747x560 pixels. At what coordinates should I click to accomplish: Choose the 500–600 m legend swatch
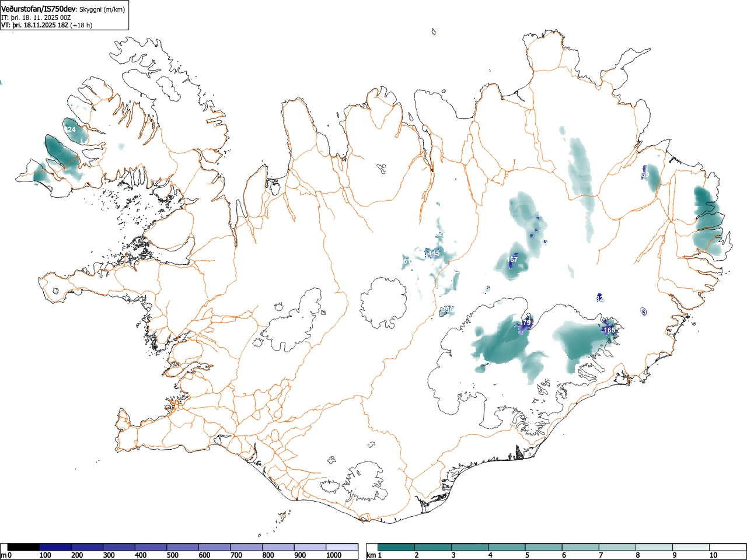pos(183,547)
